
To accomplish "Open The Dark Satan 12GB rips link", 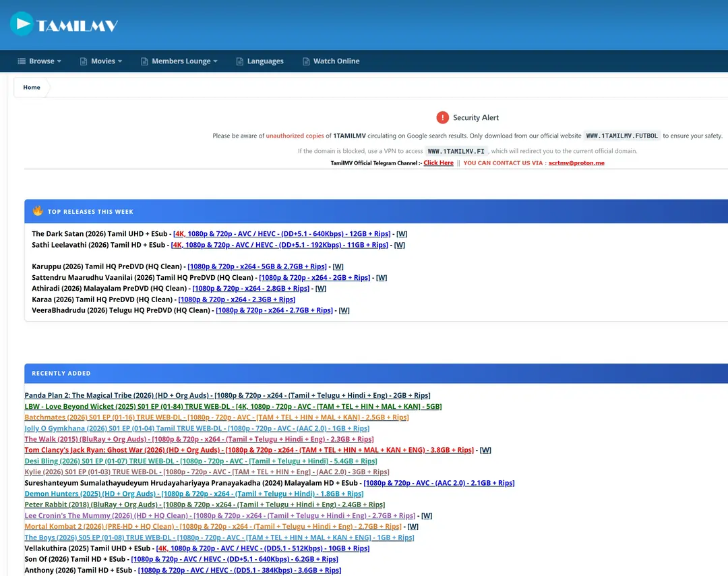I will click(282, 233).
